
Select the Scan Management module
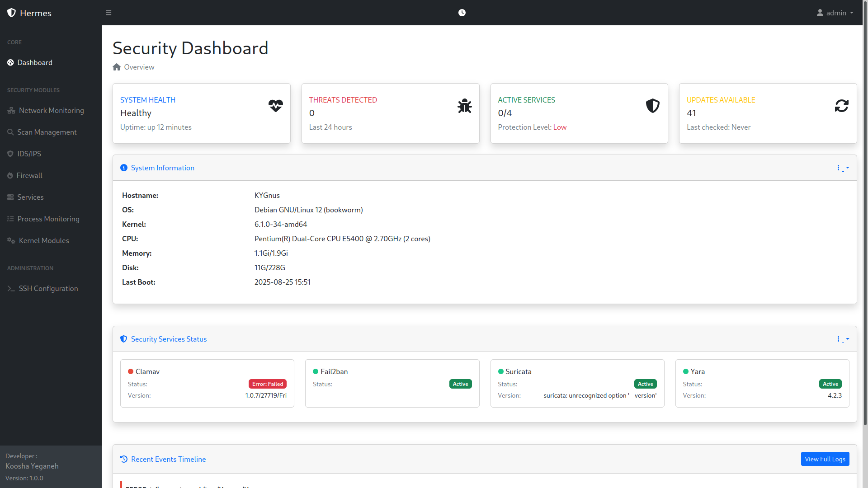[47, 132]
